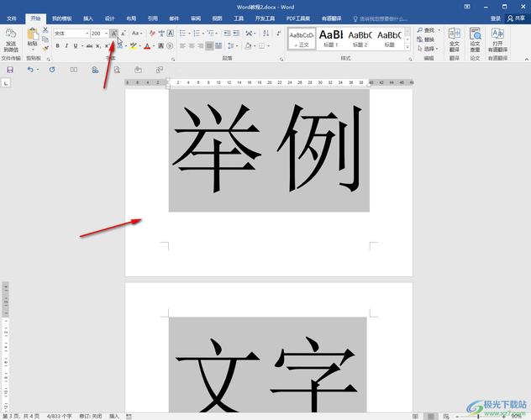The height and width of the screenshot is (420, 531).
Task: Switch to the 引用 References tab
Action: click(x=152, y=18)
